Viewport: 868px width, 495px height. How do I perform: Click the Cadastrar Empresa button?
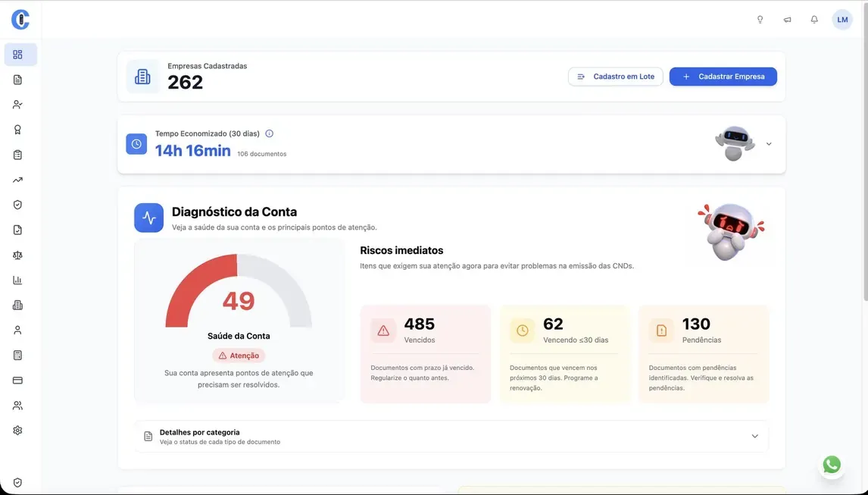coord(723,77)
